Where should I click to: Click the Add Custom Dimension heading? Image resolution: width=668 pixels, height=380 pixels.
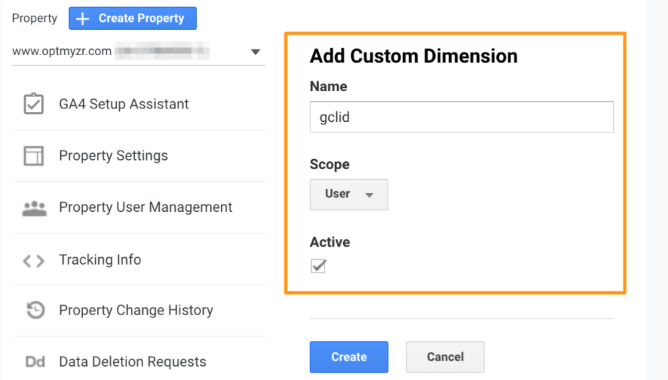click(x=413, y=56)
